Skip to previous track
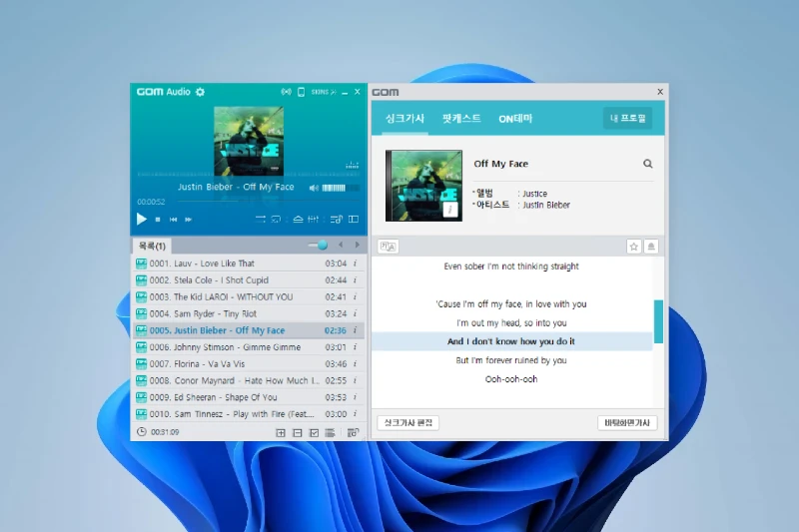799x532 pixels. coord(173,220)
